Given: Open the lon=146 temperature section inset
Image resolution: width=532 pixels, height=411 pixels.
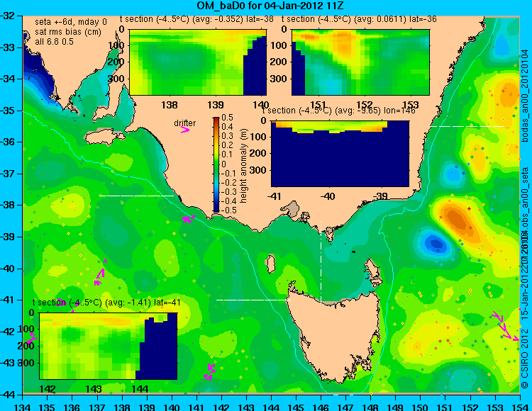Looking at the screenshot, I should click(x=340, y=154).
